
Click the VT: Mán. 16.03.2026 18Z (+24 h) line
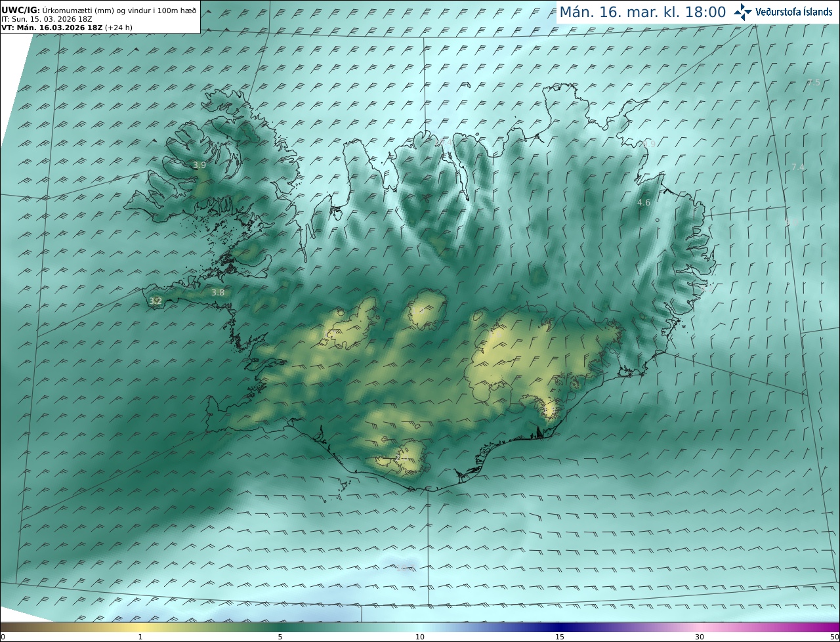tap(67, 28)
